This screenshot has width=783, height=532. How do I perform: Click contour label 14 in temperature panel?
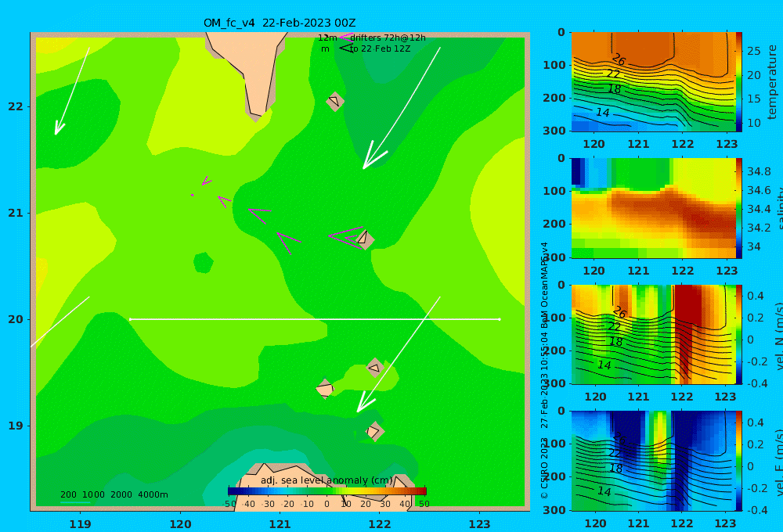pyautogui.click(x=603, y=113)
